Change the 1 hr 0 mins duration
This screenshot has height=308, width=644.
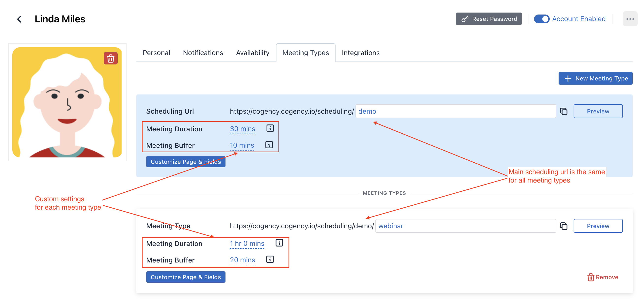tap(247, 244)
